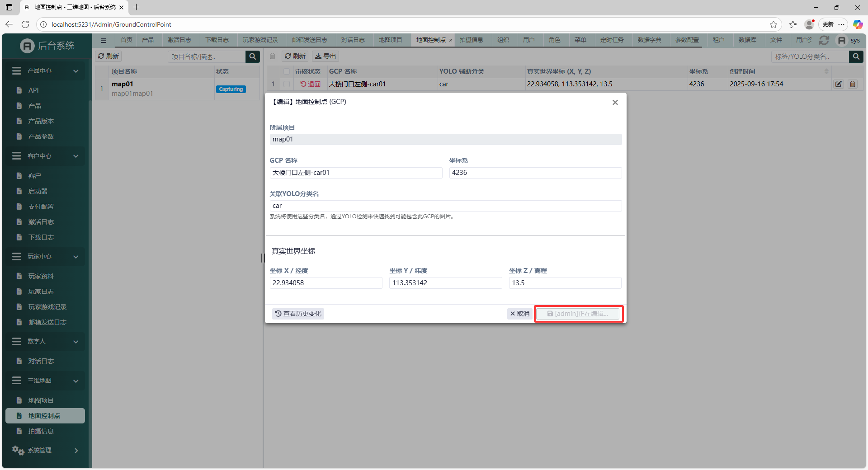
Task: Bookmark page with the star icon
Action: tap(774, 24)
